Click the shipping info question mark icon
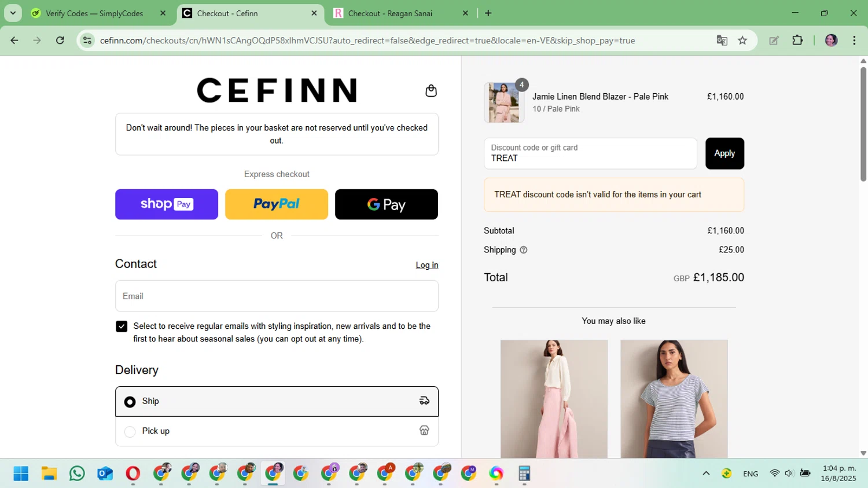The height and width of the screenshot is (488, 868). pos(524,250)
